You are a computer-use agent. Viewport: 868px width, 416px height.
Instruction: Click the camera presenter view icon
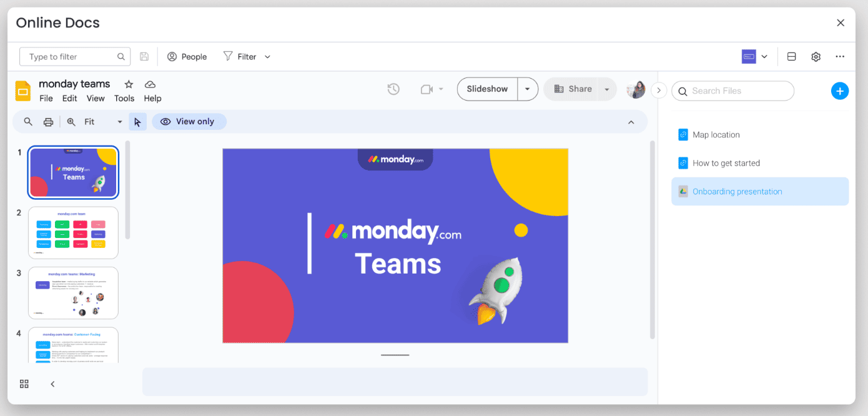427,89
